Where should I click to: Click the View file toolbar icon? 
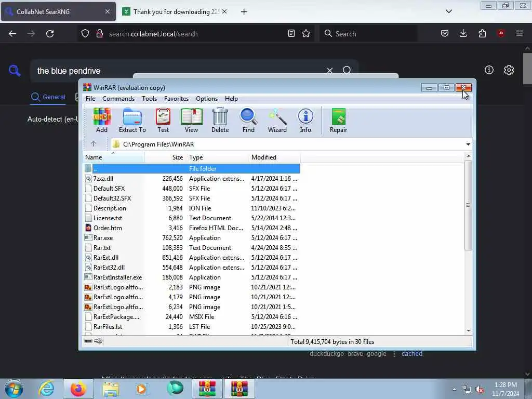coord(191,120)
